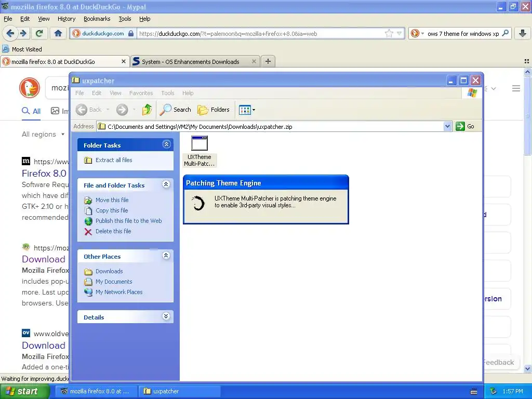The height and width of the screenshot is (399, 532).
Task: Collapse File and Folder Tasks panel
Action: 166,184
